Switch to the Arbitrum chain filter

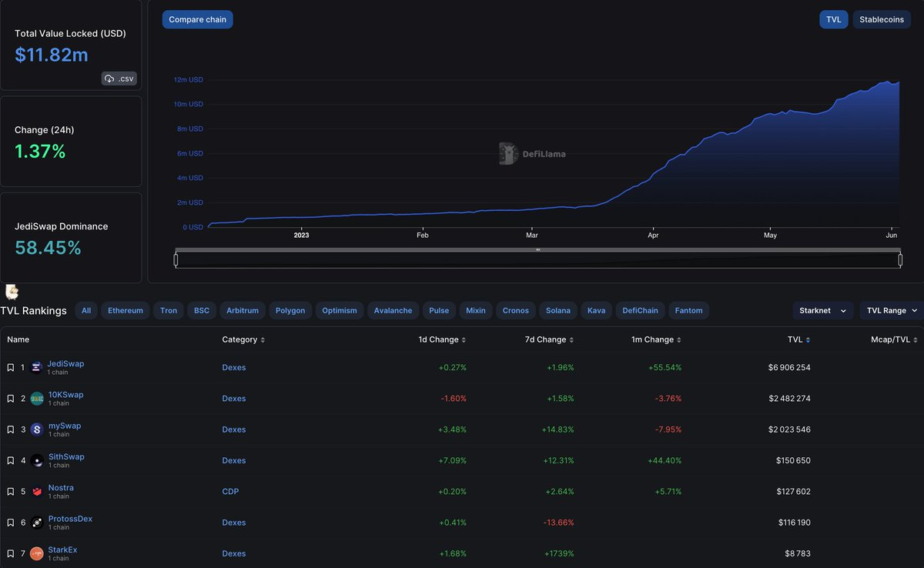pos(242,310)
